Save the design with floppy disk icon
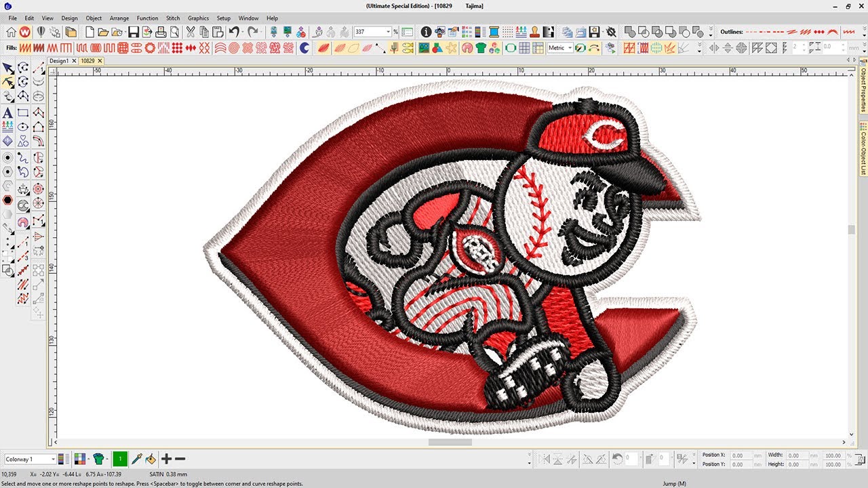 point(134,32)
